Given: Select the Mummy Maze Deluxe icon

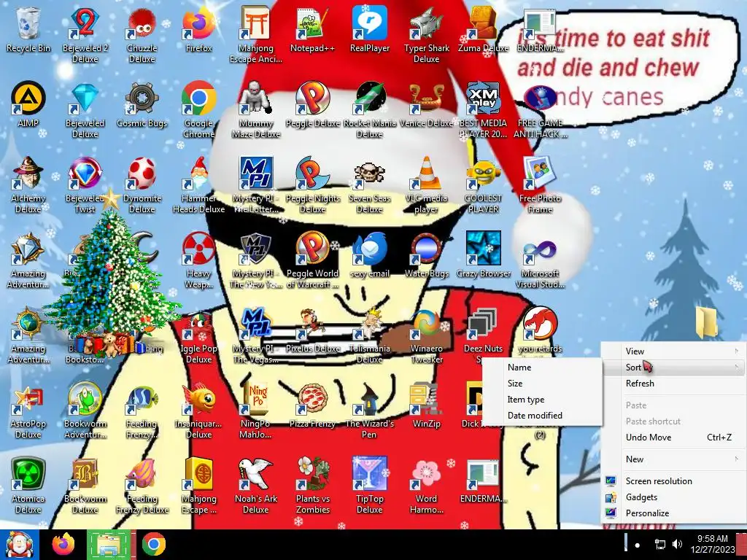Looking at the screenshot, I should coord(256,111).
